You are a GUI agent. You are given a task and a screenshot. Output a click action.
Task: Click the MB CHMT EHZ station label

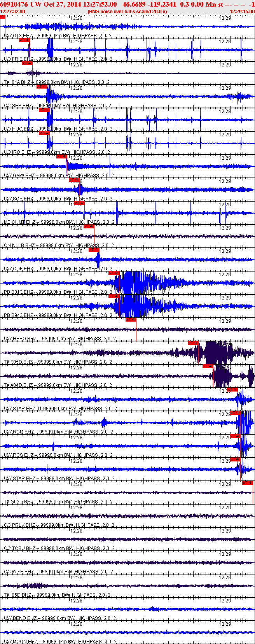pyautogui.click(x=59, y=222)
